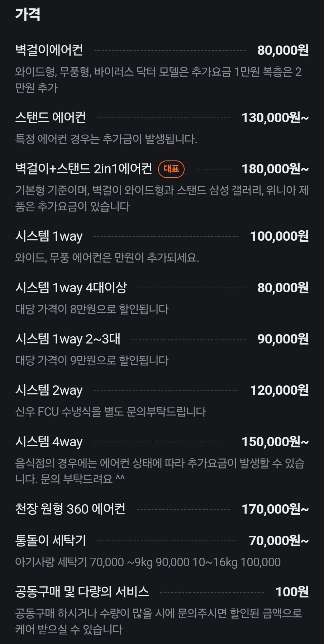The width and height of the screenshot is (324, 644).
Task: Click the 100,000원 price for 시스템 1way
Action: 279,236
